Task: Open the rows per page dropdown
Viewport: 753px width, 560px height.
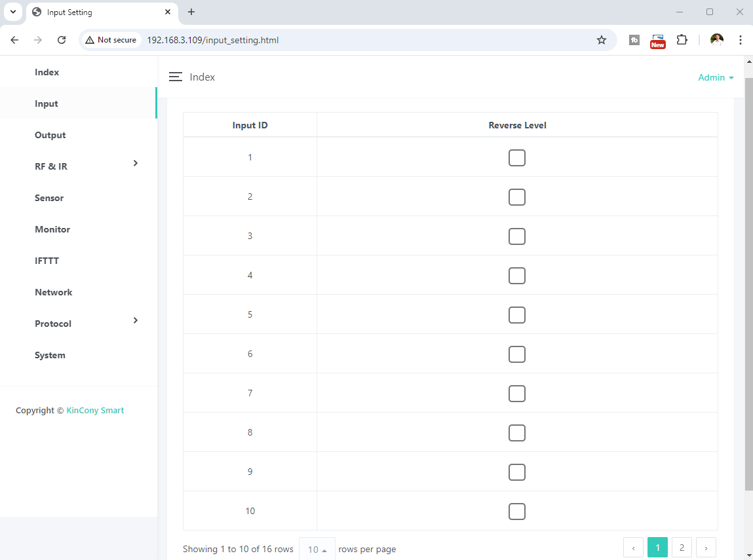Action: [317, 550]
